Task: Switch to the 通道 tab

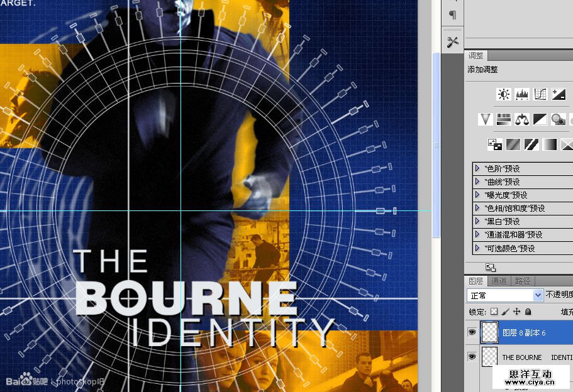Action: pos(499,281)
